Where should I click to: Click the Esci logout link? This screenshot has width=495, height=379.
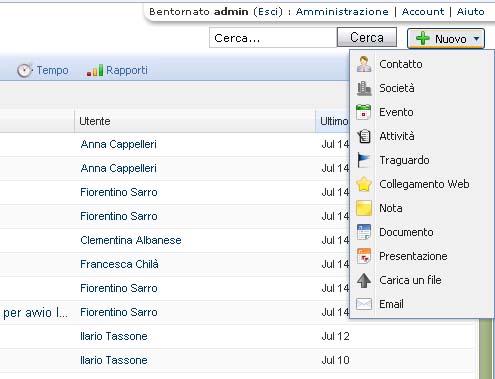tap(268, 12)
